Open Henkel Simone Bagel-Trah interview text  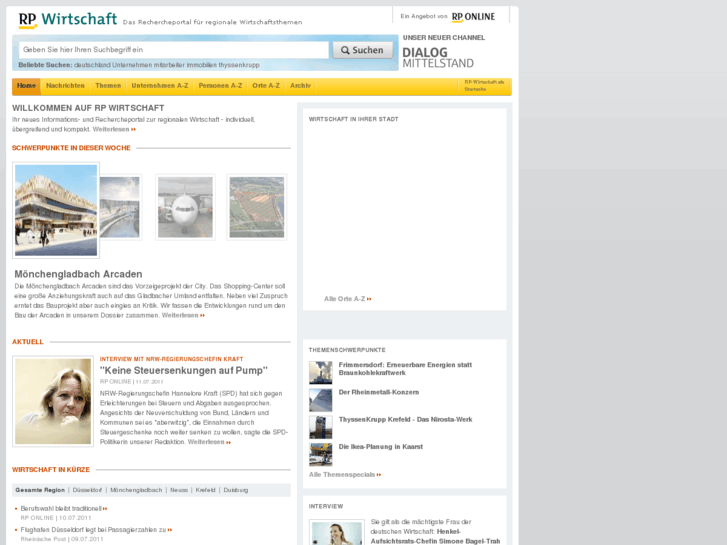click(435, 532)
